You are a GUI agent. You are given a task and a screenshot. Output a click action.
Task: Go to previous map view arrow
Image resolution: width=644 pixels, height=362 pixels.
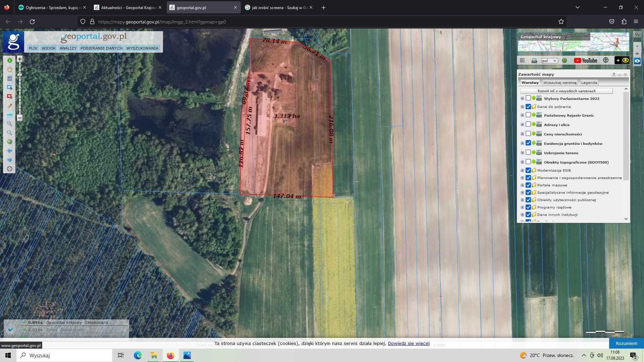click(x=10, y=151)
